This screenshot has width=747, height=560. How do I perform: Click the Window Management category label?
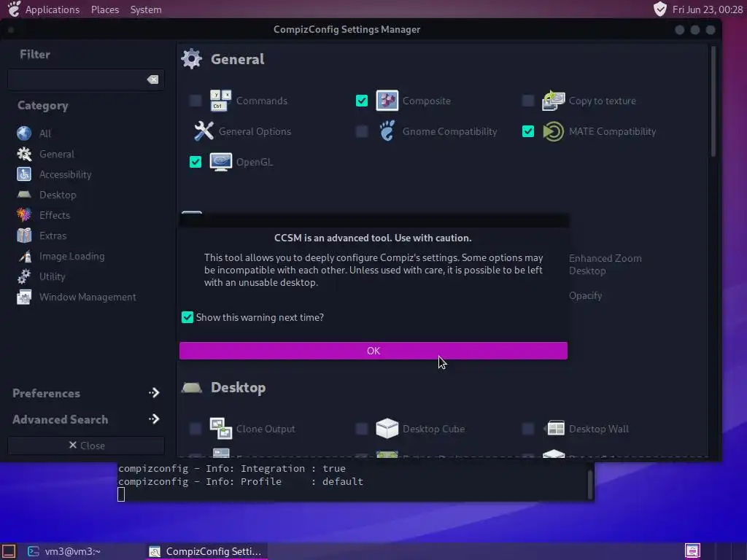(x=88, y=297)
